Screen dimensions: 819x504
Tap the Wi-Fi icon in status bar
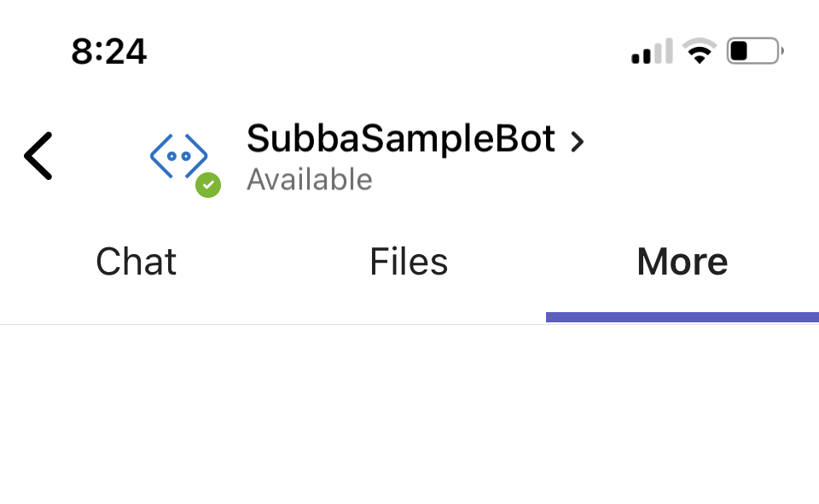click(700, 49)
